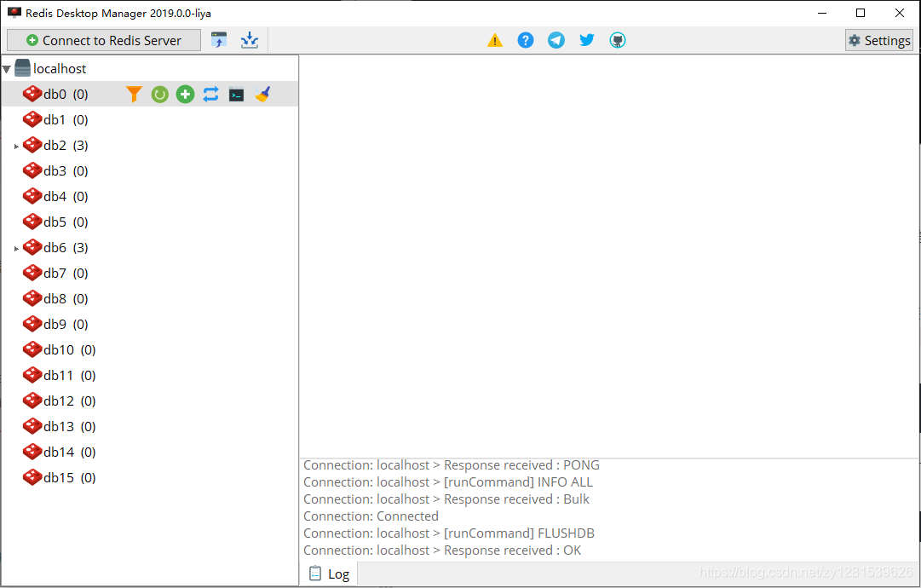Click the Connect to Redis Server button
The image size is (921, 588).
pyautogui.click(x=104, y=41)
